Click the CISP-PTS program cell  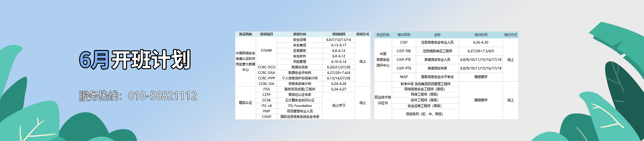click(404, 68)
